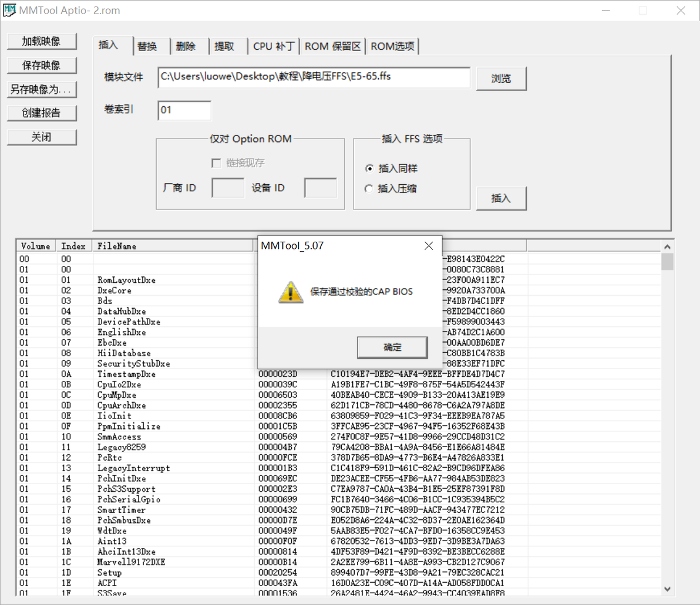This screenshot has width=700, height=605.
Task: Select the 插入同样 radio button
Action: (369, 168)
